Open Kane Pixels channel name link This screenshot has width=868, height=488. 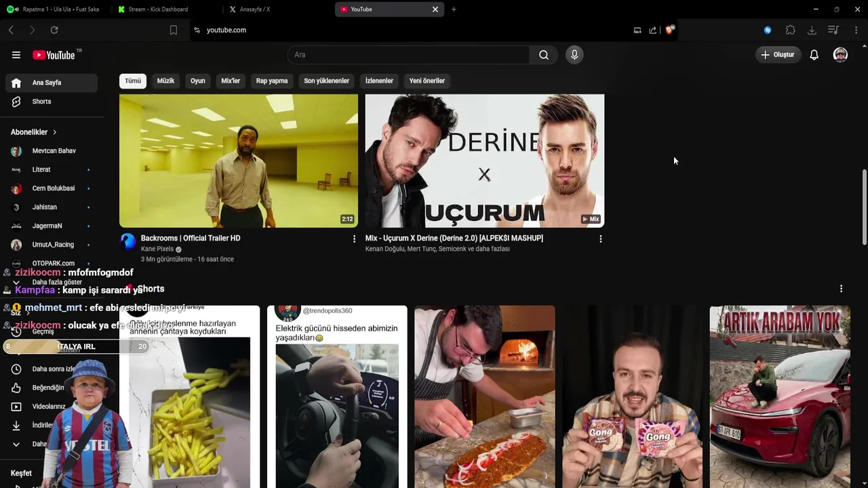point(157,249)
